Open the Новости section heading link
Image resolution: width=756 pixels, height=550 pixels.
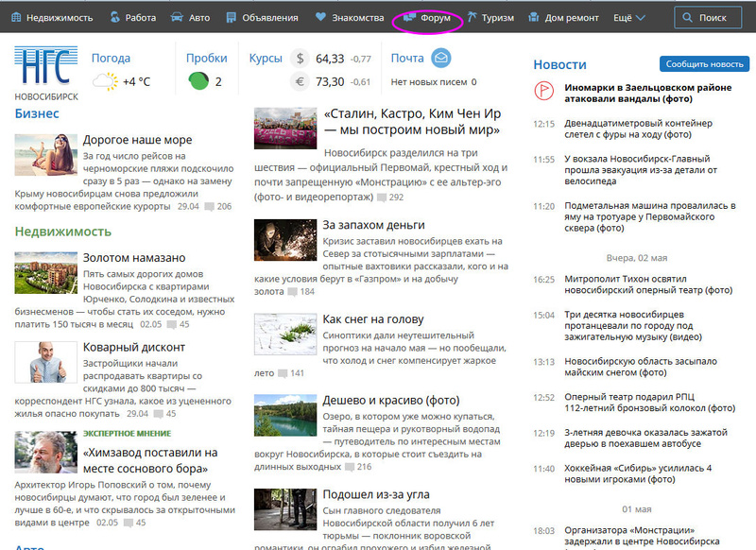coord(559,64)
